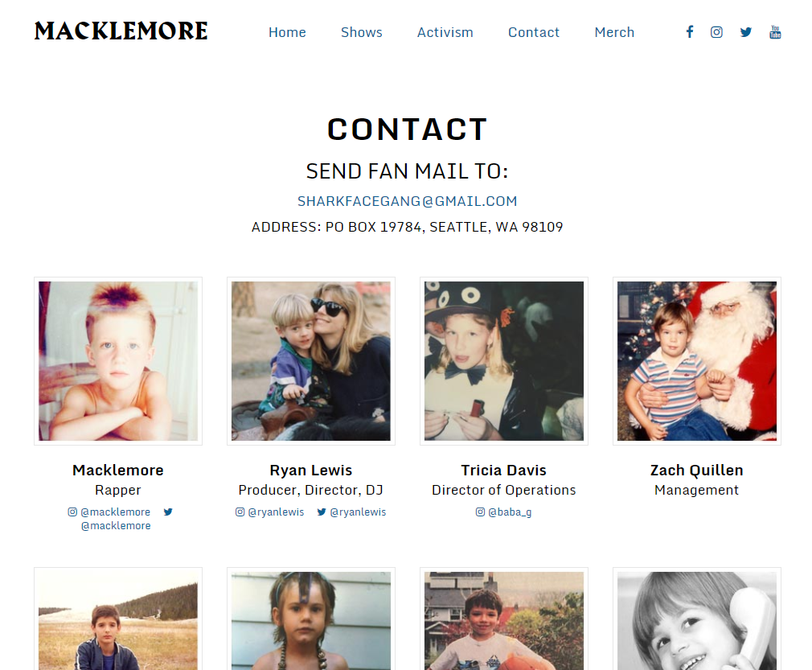The width and height of the screenshot is (812, 670).
Task: Select the Contact navigation item
Action: click(x=533, y=32)
